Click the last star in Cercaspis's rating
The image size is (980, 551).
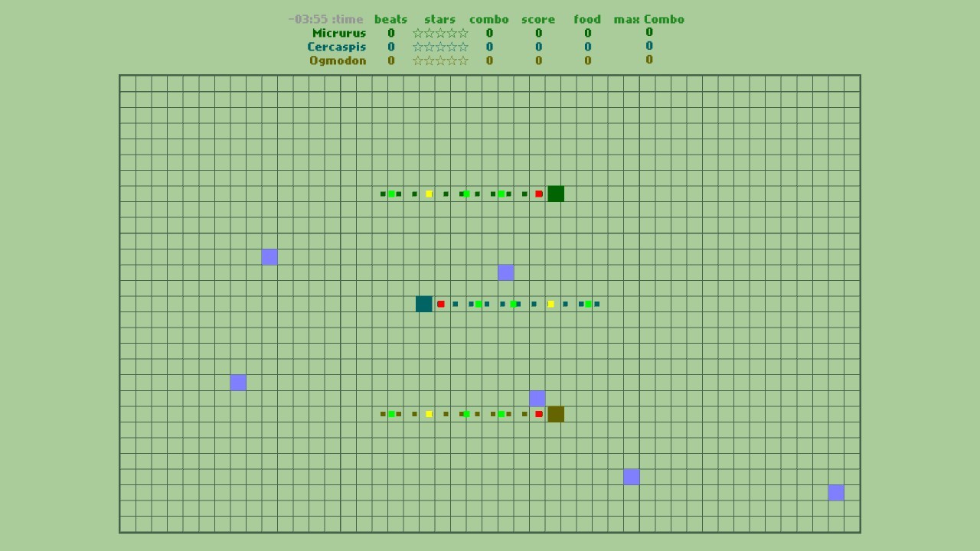click(465, 47)
